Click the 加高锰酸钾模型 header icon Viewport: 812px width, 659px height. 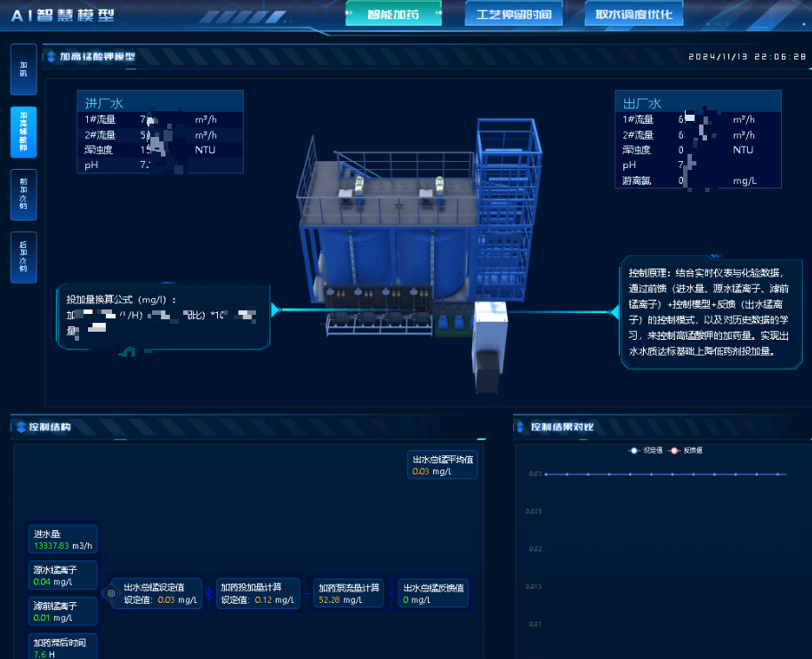(51, 57)
